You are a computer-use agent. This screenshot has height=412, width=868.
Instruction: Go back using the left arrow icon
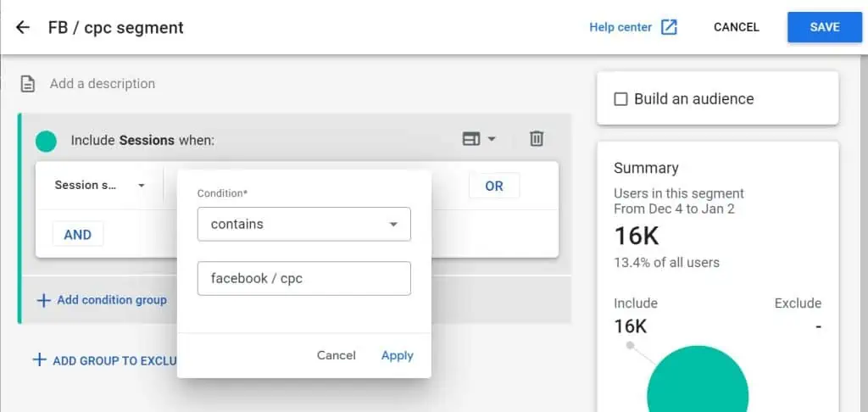[x=23, y=27]
